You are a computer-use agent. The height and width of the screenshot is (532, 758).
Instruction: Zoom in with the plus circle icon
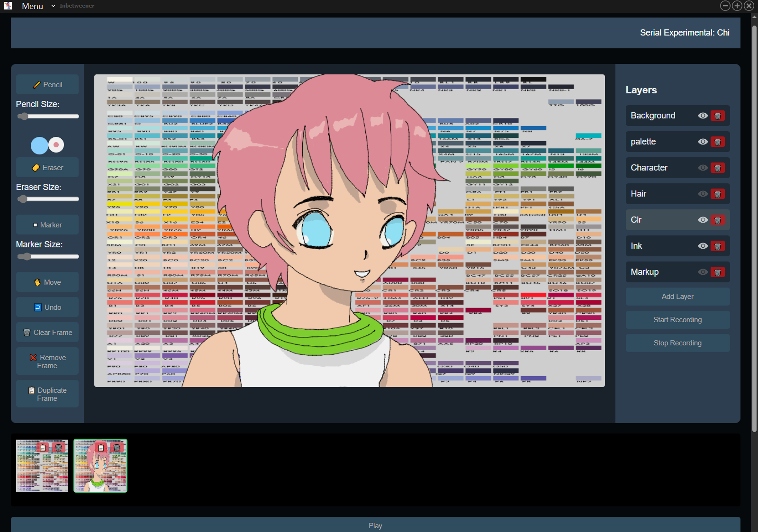point(737,6)
